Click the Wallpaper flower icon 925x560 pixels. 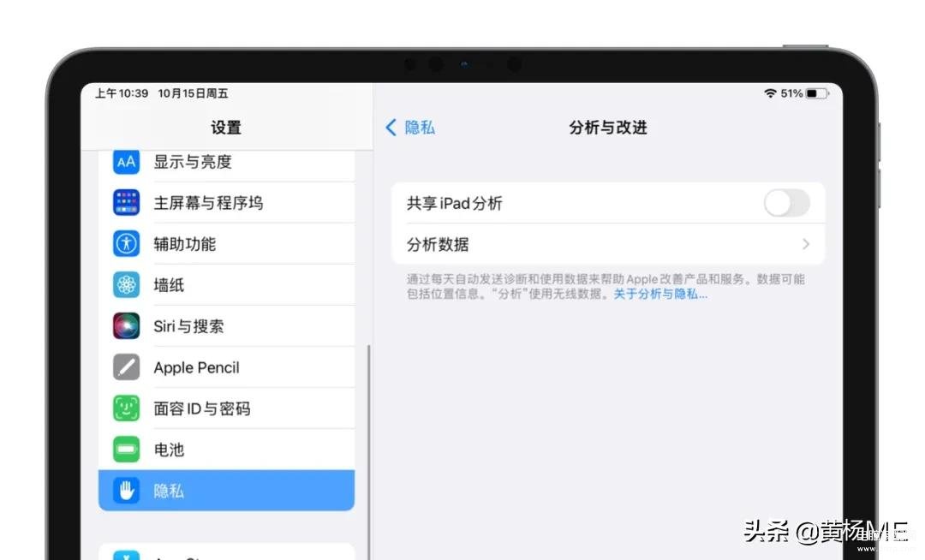pos(127,285)
